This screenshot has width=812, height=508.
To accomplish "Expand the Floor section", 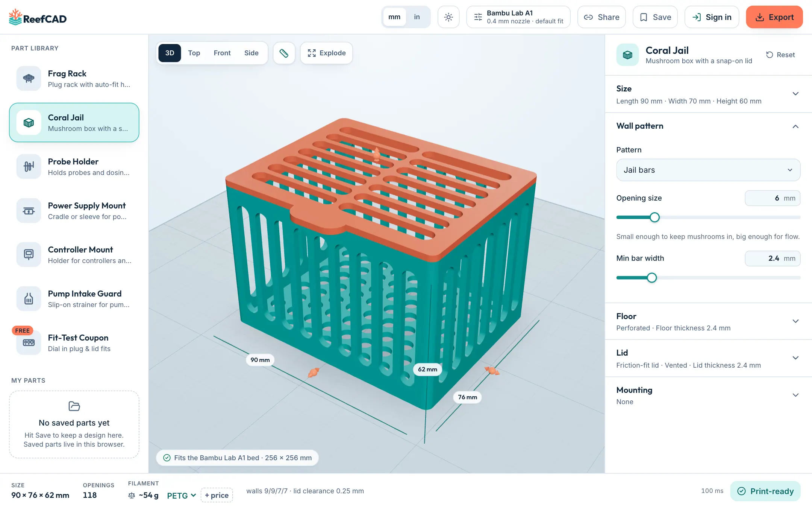I will (x=708, y=321).
